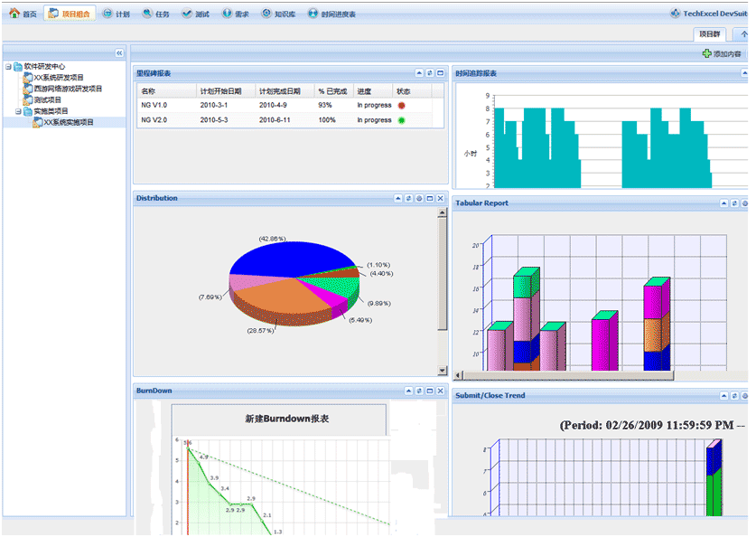The image size is (756, 537).
Task: Click the 2010-6-11 finish date cell
Action: pos(275,120)
